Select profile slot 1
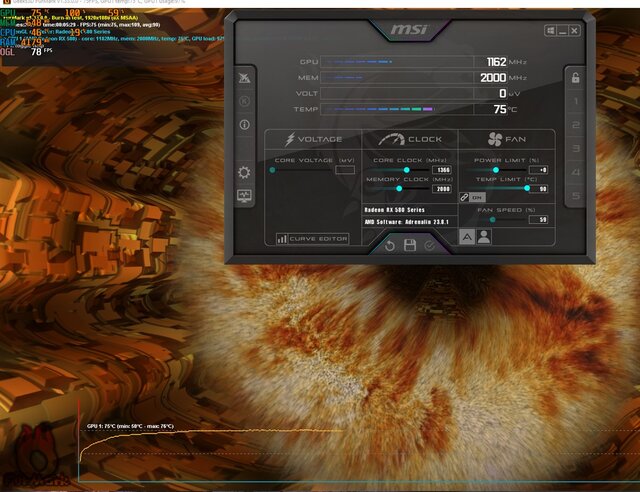Image resolution: width=640 pixels, height=492 pixels. pyautogui.click(x=574, y=102)
